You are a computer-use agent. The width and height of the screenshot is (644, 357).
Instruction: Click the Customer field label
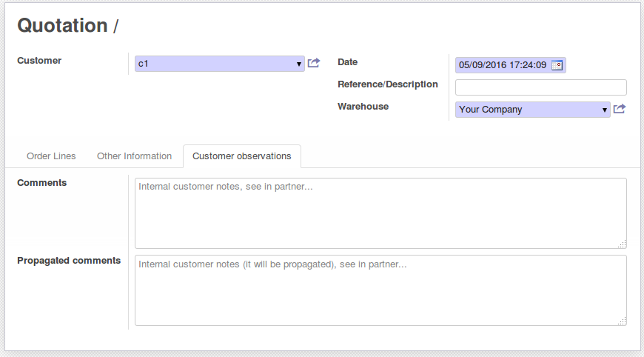tap(39, 61)
